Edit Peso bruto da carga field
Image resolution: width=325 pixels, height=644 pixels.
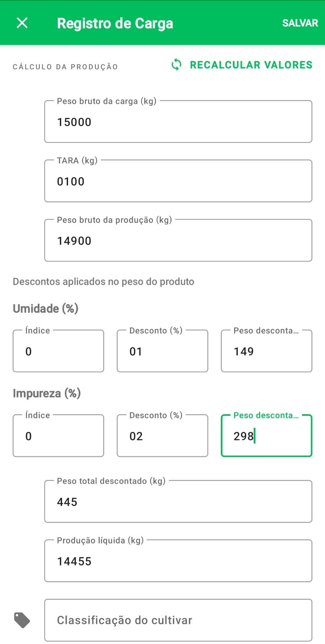pos(178,122)
